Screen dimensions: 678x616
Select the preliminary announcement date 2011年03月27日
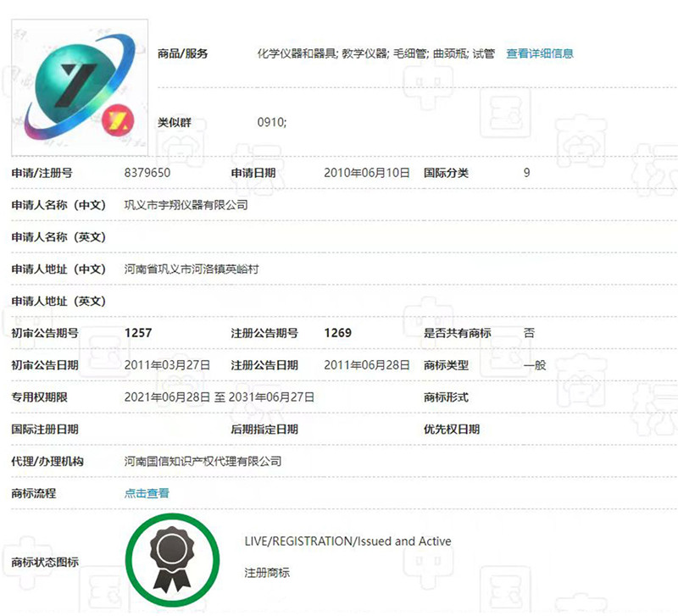(167, 365)
